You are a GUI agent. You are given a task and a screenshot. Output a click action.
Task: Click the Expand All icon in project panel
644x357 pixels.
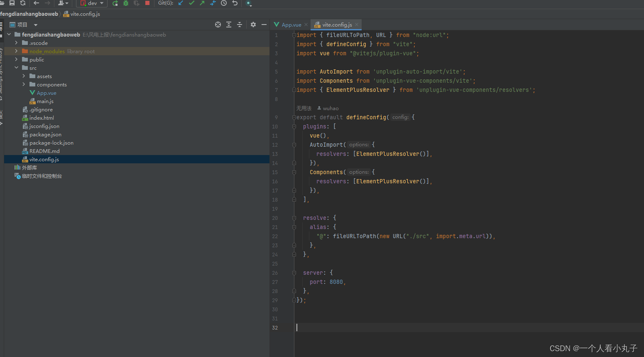tap(229, 25)
